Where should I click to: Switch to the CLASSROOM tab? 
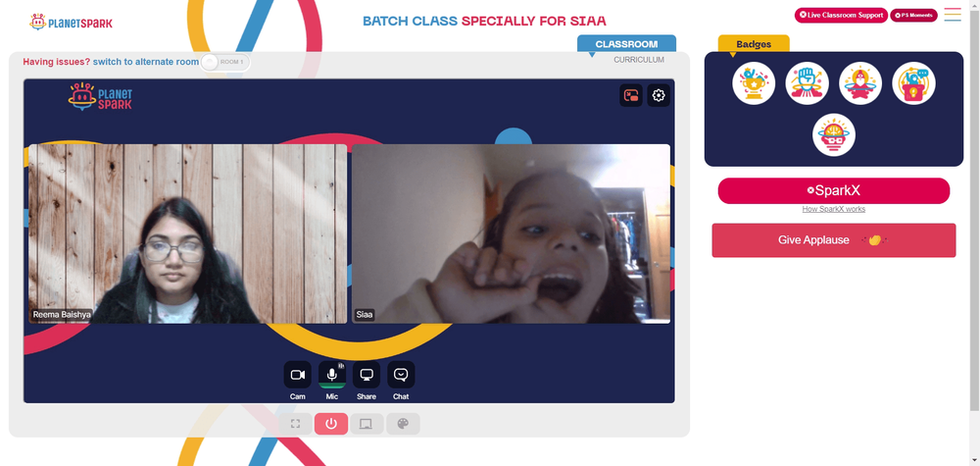coord(626,44)
